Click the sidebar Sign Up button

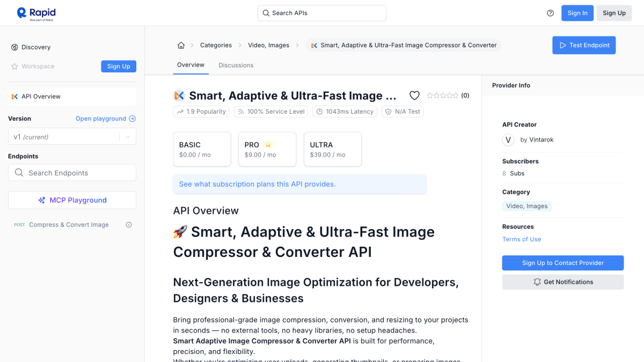(x=119, y=67)
